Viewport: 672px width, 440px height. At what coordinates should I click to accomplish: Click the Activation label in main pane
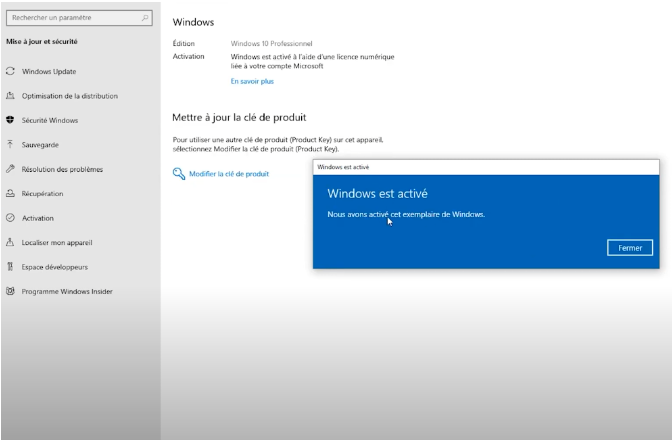point(188,56)
